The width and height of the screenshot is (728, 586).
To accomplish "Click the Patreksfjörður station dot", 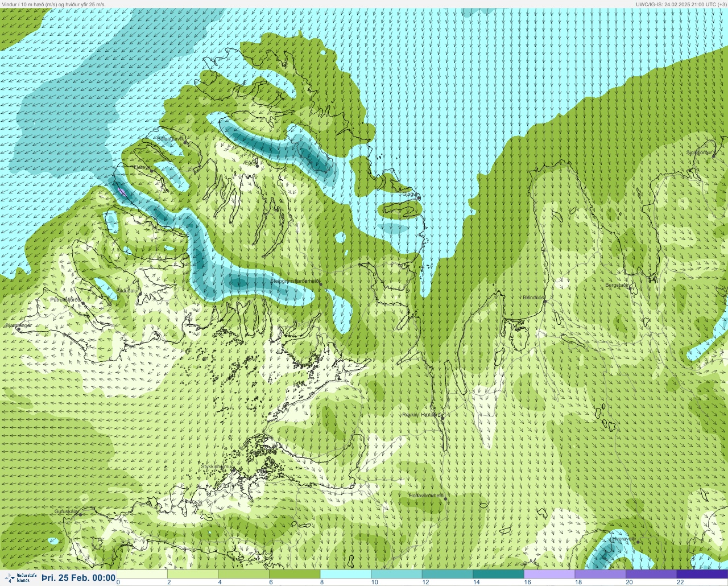I will 84,303.
